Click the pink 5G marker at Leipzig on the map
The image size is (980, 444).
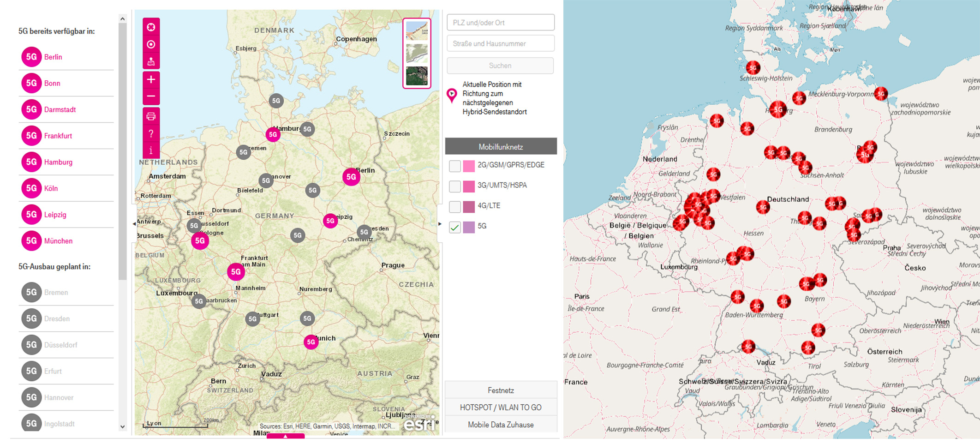(330, 221)
